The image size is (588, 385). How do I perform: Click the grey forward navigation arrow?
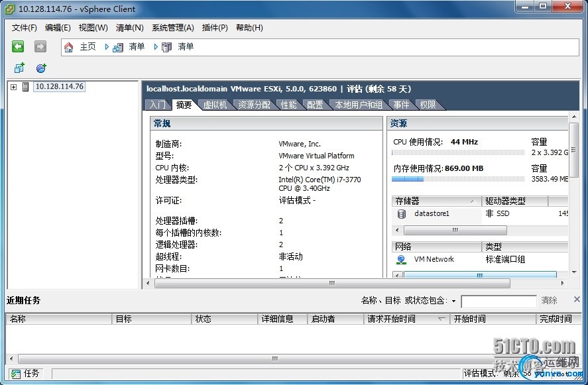pyautogui.click(x=40, y=46)
